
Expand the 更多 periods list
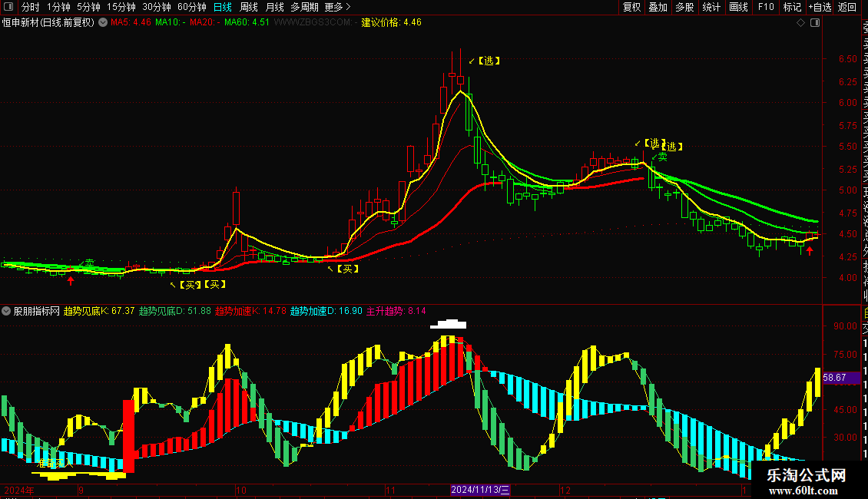[x=337, y=7]
